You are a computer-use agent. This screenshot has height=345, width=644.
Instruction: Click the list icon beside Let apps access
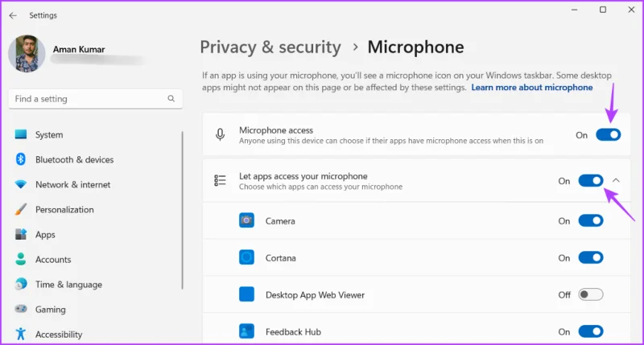pos(220,180)
